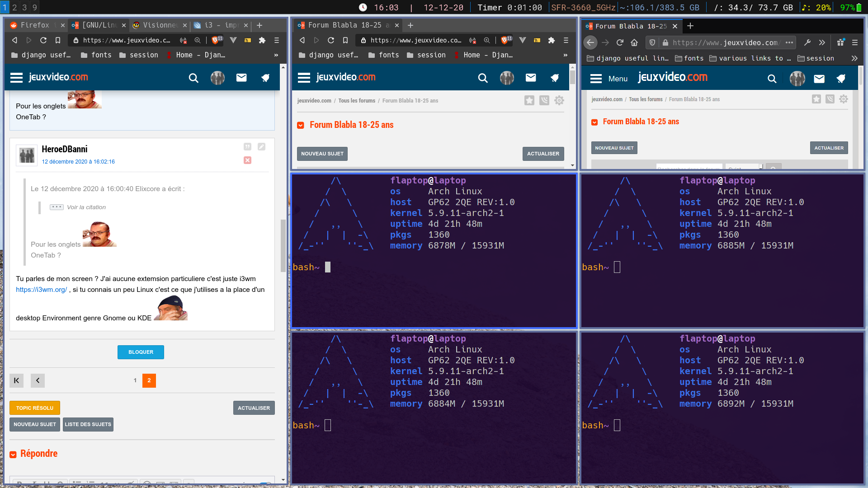This screenshot has width=868, height=488.
Task: Reload the page in the Firefox window
Action: pyautogui.click(x=620, y=42)
